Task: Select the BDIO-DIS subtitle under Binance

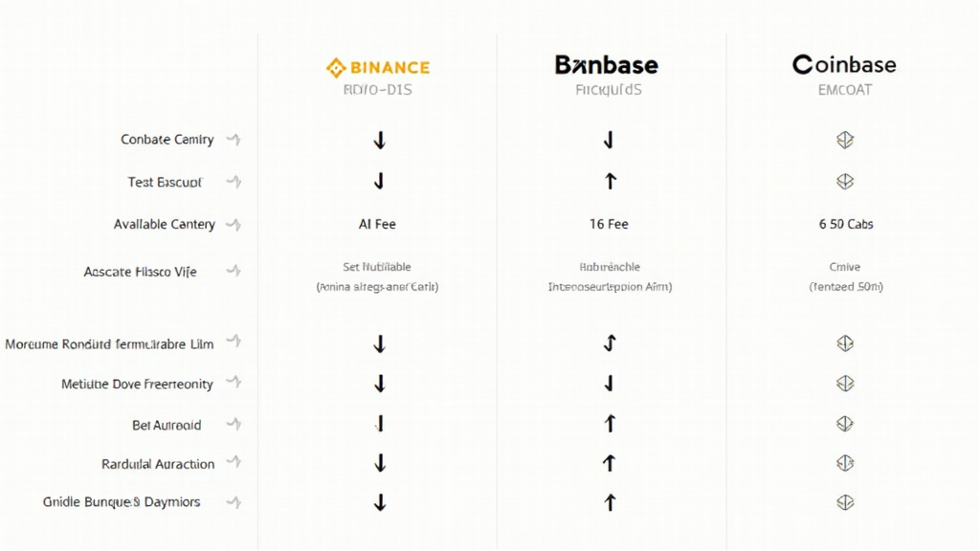Action: tap(377, 90)
